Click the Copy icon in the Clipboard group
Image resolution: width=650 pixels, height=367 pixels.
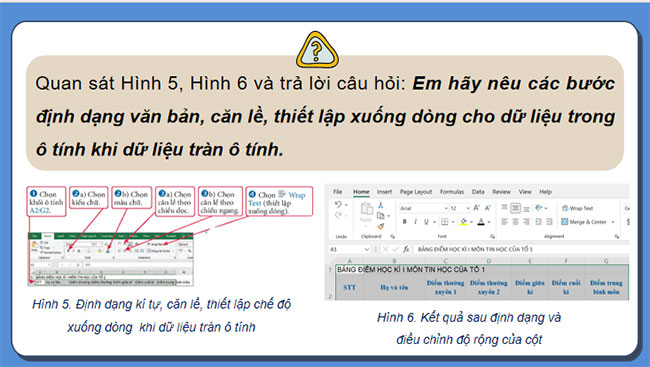(x=381, y=216)
